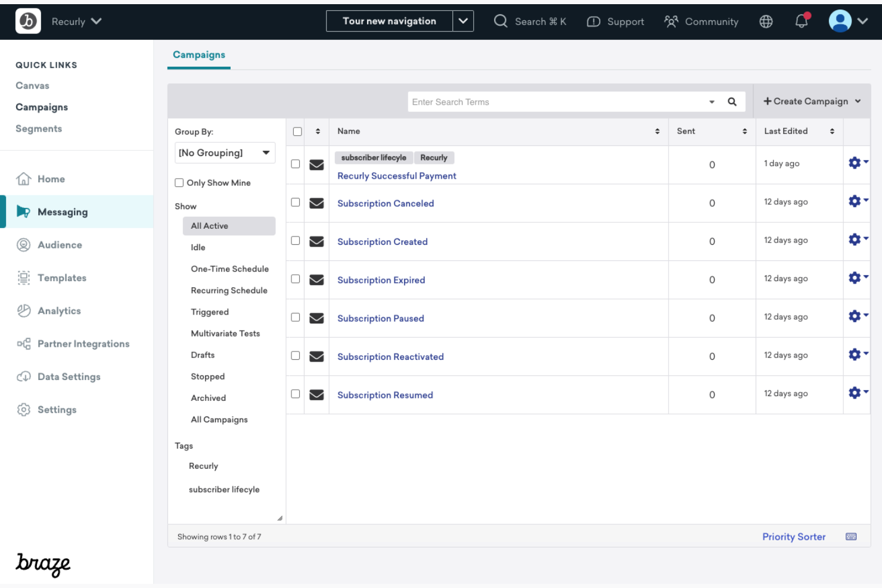Viewport: 882px width, 588px height.
Task: Open Priority Sorter keyboard icon
Action: coord(851,537)
